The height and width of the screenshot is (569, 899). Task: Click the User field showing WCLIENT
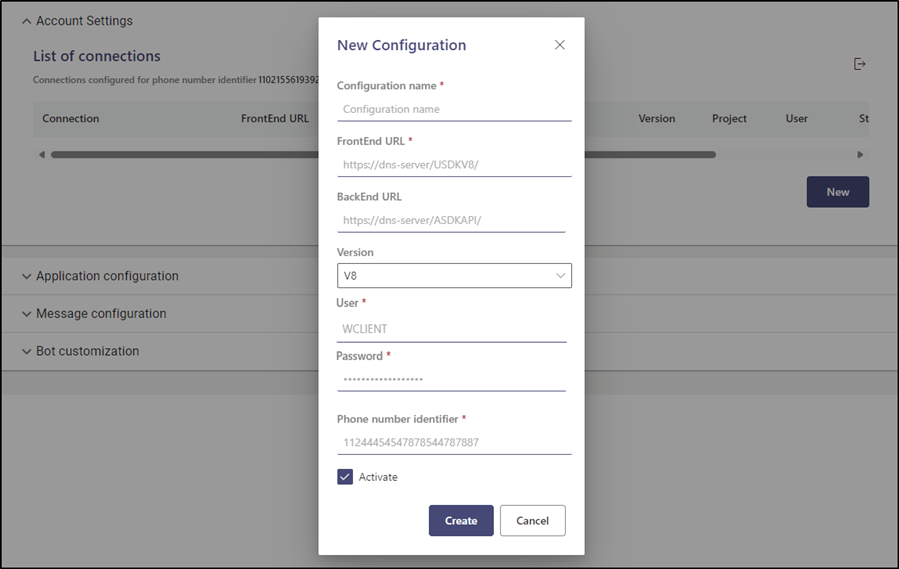(x=451, y=329)
